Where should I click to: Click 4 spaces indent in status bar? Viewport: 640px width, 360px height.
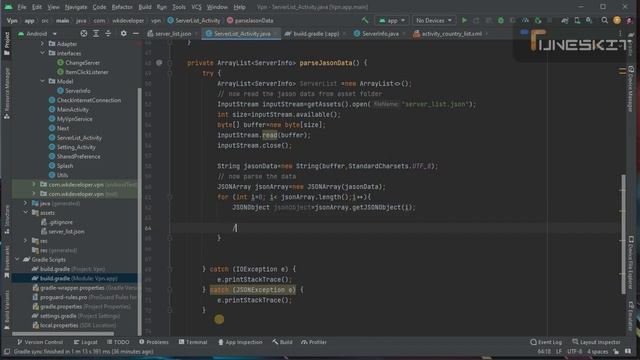click(x=598, y=351)
